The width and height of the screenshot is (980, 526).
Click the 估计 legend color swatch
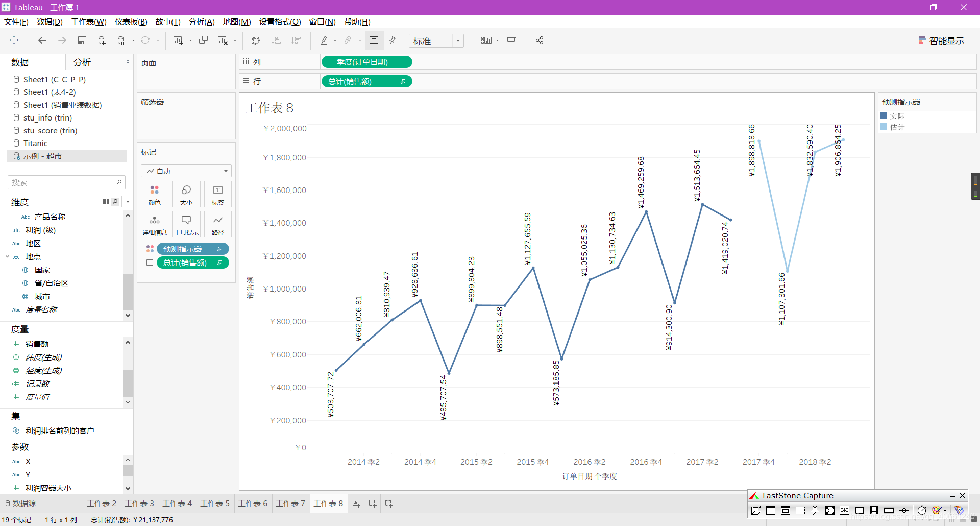pos(884,127)
